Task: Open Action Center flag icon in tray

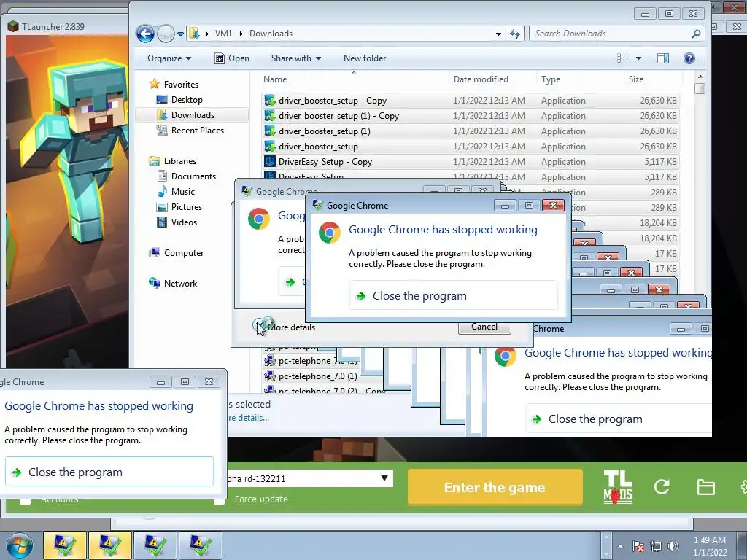Action: click(x=638, y=546)
